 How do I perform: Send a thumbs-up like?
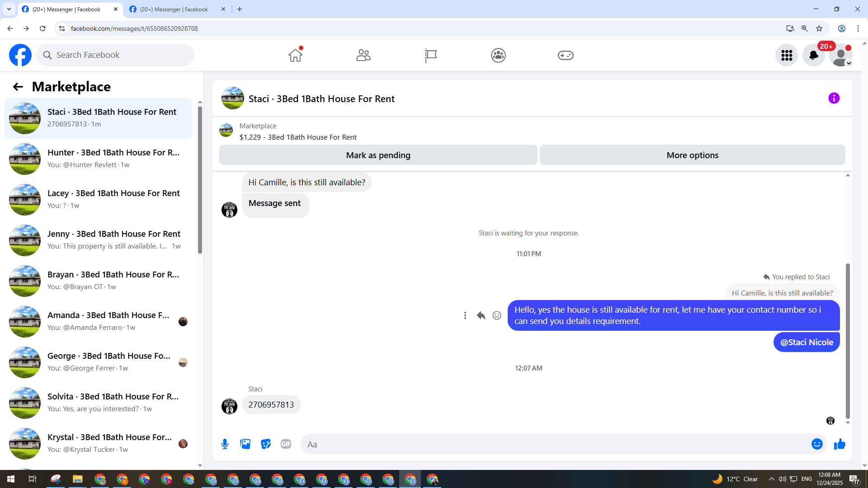pyautogui.click(x=840, y=444)
